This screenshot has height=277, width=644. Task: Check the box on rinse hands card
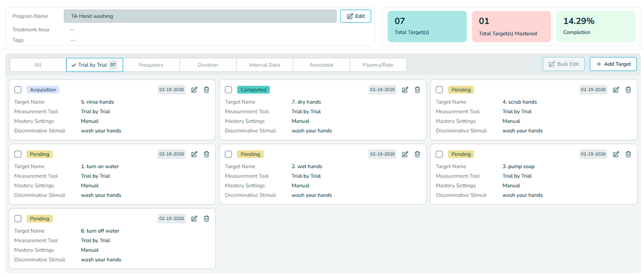click(18, 90)
